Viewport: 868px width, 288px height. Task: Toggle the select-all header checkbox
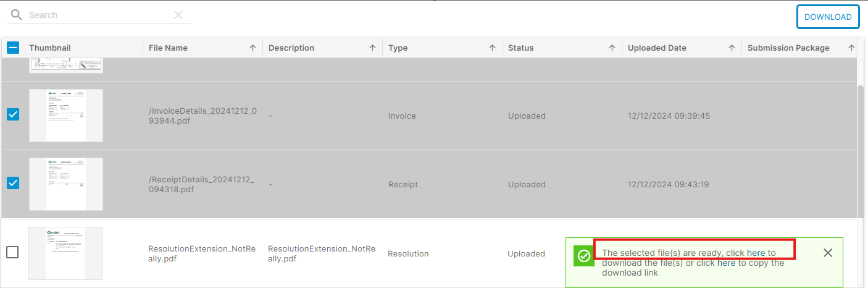tap(13, 48)
